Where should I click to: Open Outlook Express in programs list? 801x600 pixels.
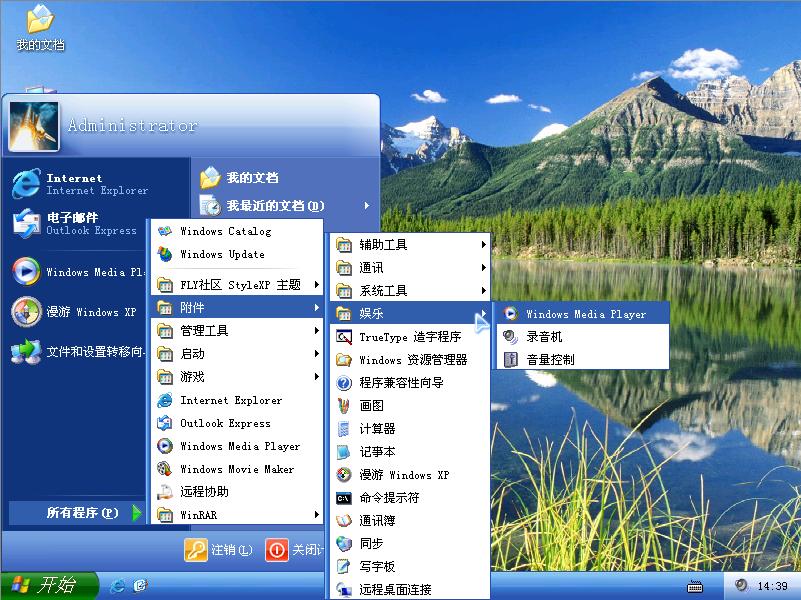(237, 423)
